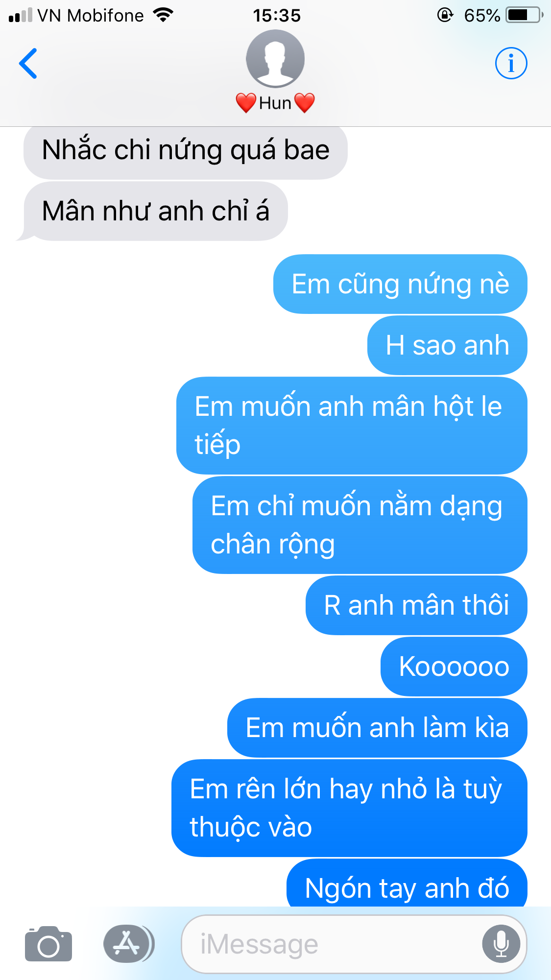Viewport: 551px width, 980px height.
Task: Tap the battery indicator in status bar
Action: [525, 15]
